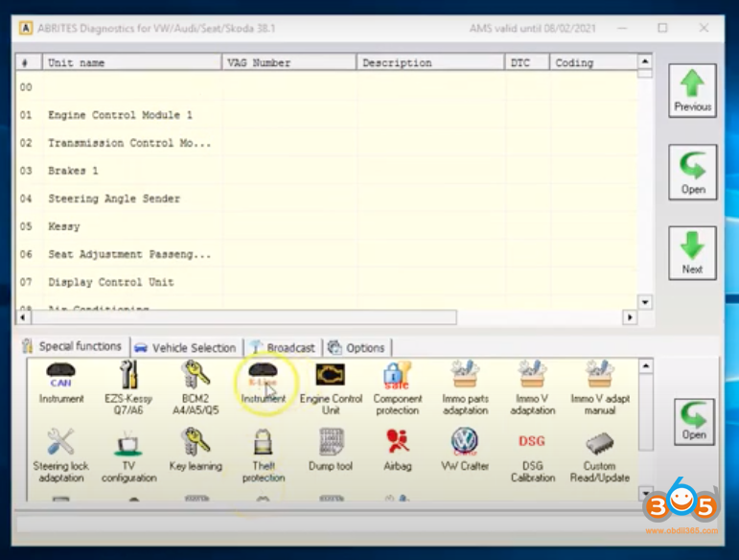Image resolution: width=739 pixels, height=560 pixels.
Task: Open the CAN Instrument special function
Action: [x=61, y=383]
